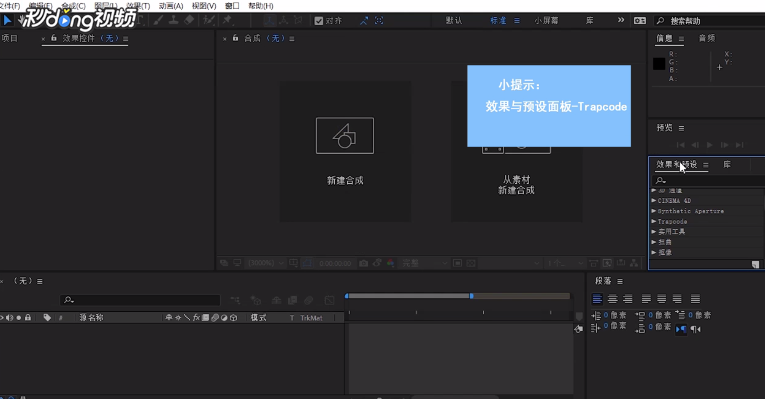Click the last-frame preview button
This screenshot has height=399, width=765.
click(x=740, y=145)
